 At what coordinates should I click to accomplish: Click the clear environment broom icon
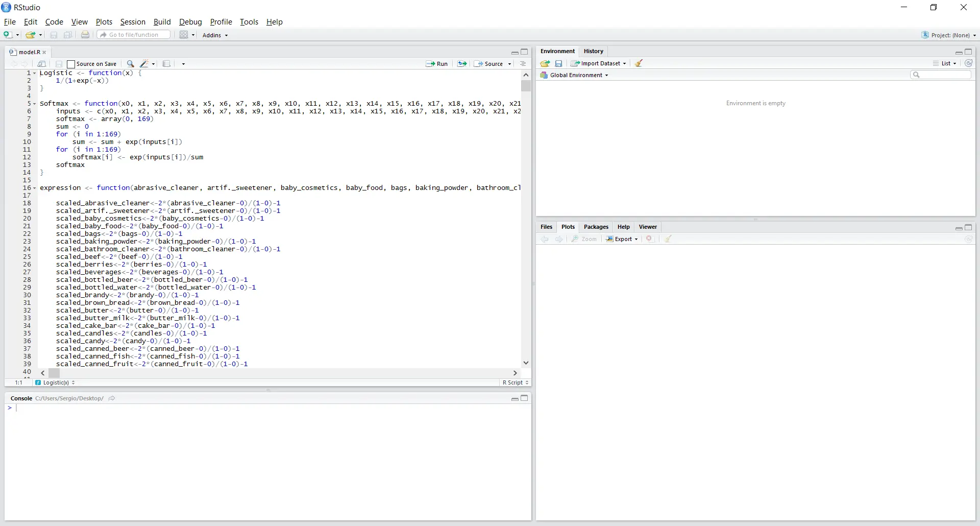[639, 63]
